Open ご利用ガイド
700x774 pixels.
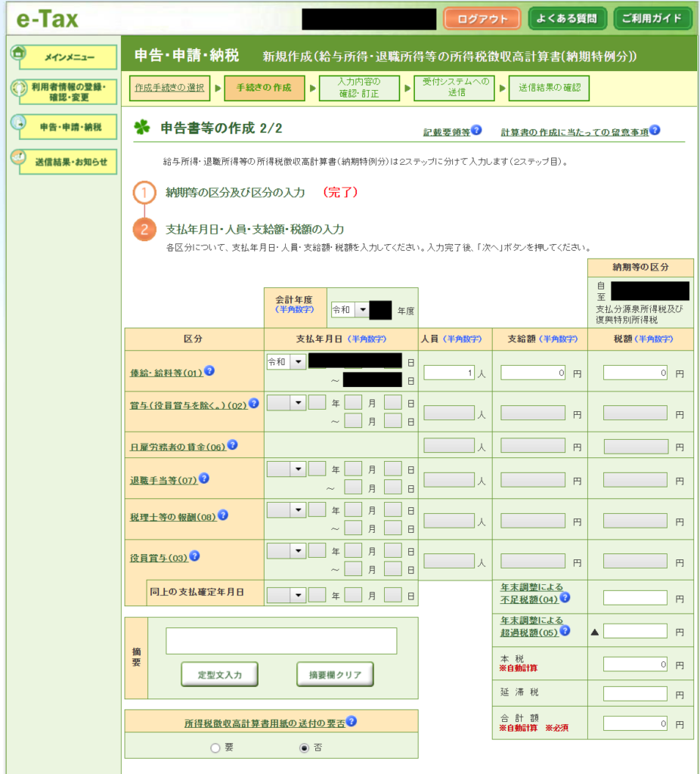click(x=652, y=19)
